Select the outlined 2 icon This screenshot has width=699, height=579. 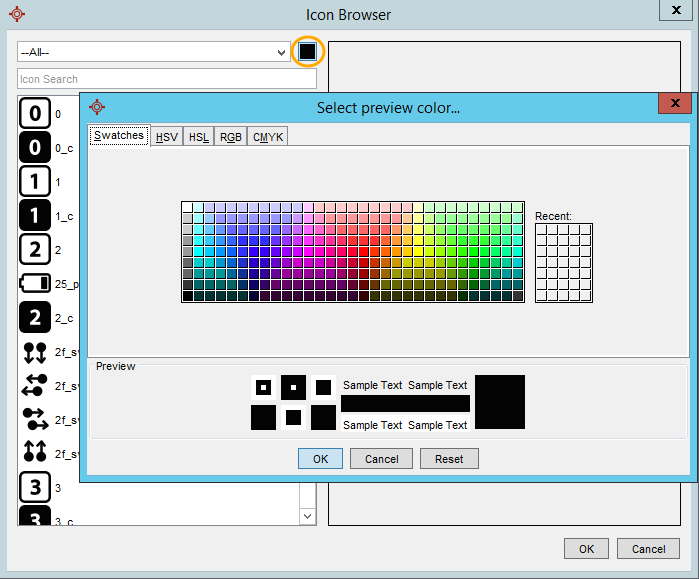35,250
